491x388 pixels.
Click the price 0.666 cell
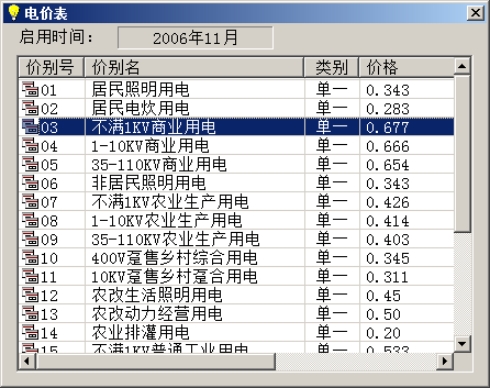pyautogui.click(x=388, y=146)
